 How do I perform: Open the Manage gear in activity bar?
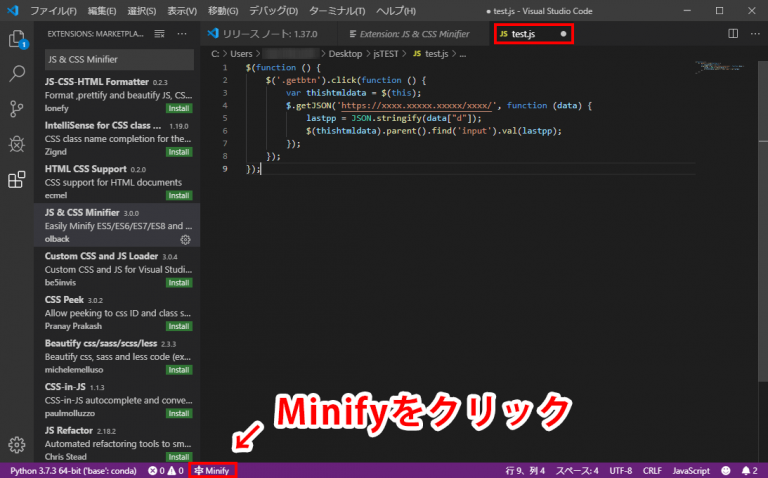(x=16, y=445)
